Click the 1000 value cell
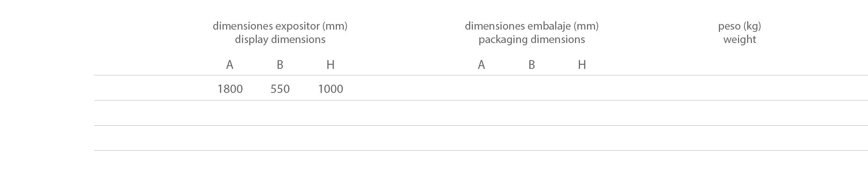 coord(330,89)
